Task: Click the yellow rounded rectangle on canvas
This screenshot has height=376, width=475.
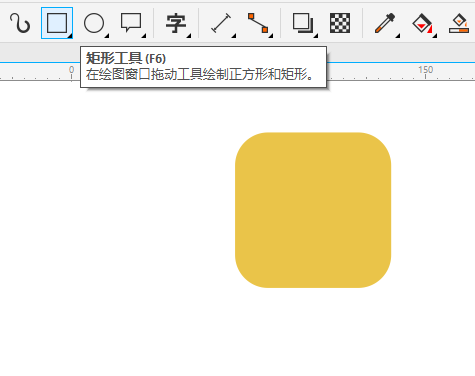Action: (313, 210)
